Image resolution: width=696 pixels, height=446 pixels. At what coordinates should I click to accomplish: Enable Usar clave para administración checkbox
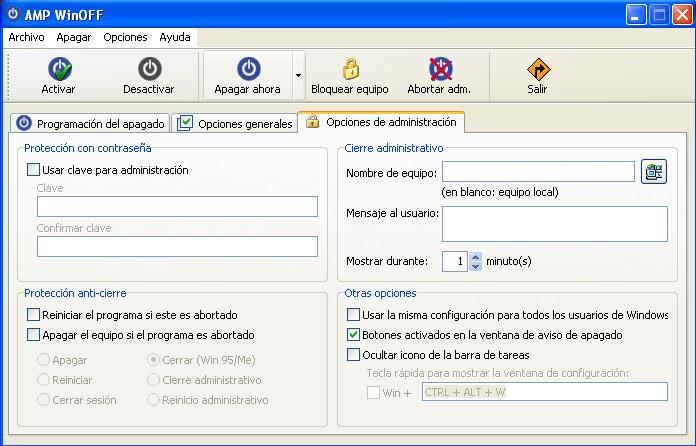(33, 170)
